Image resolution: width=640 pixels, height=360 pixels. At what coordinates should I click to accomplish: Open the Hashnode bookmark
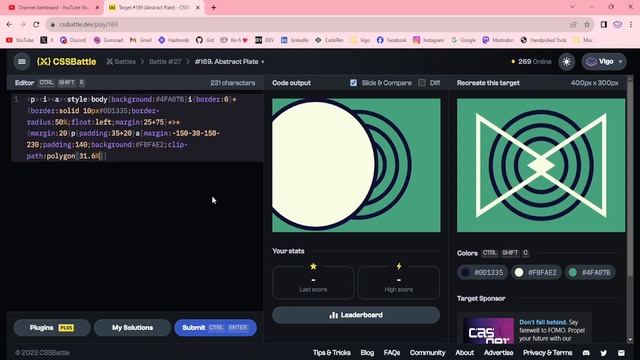(x=173, y=40)
